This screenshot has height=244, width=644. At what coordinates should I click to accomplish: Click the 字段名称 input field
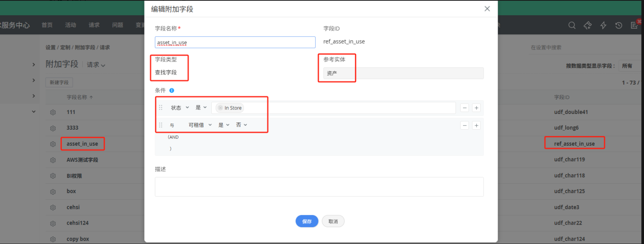click(x=235, y=42)
